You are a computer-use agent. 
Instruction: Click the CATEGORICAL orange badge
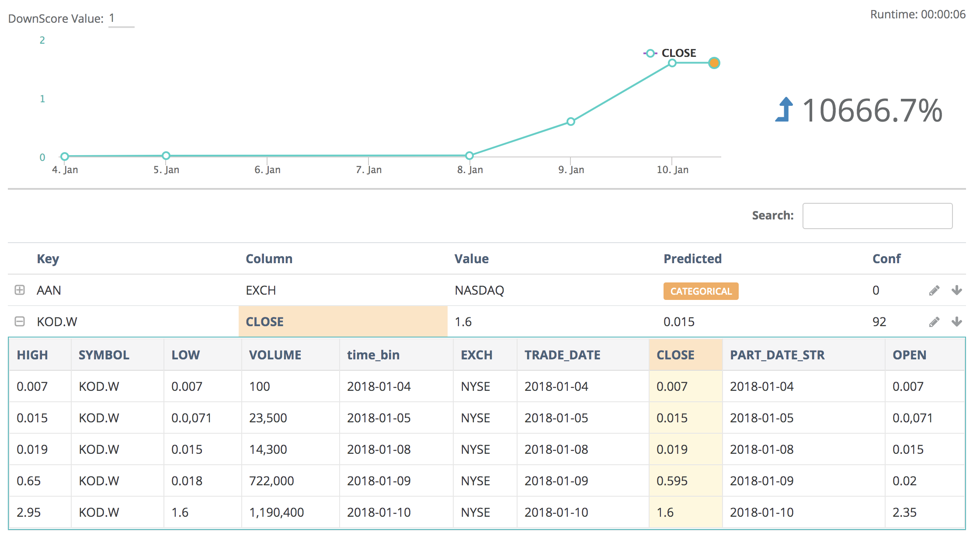coord(701,291)
